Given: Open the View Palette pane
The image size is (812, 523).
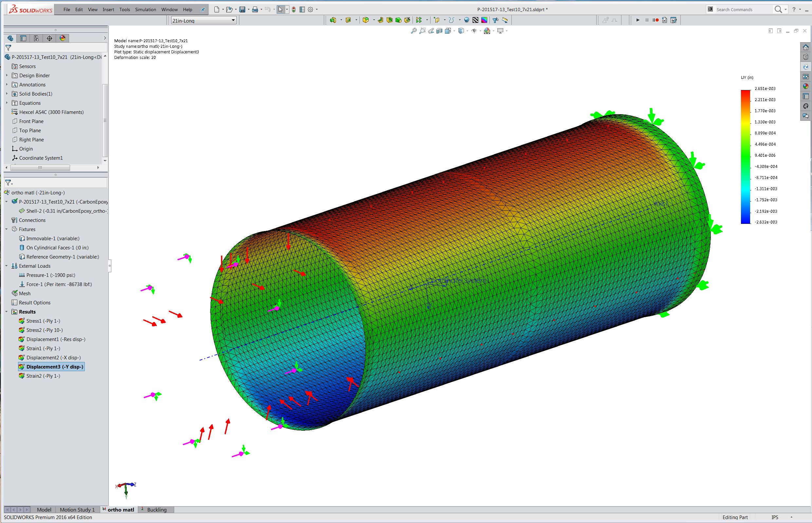Looking at the screenshot, I should [x=805, y=77].
